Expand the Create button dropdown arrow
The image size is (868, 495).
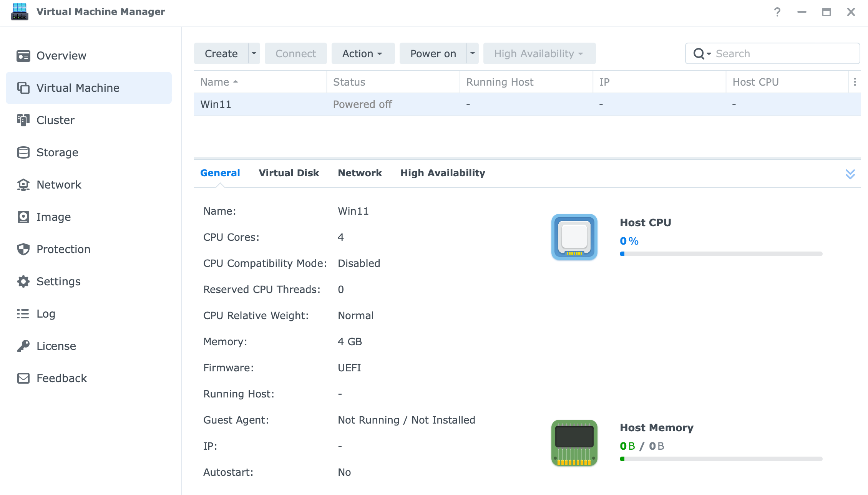(254, 53)
